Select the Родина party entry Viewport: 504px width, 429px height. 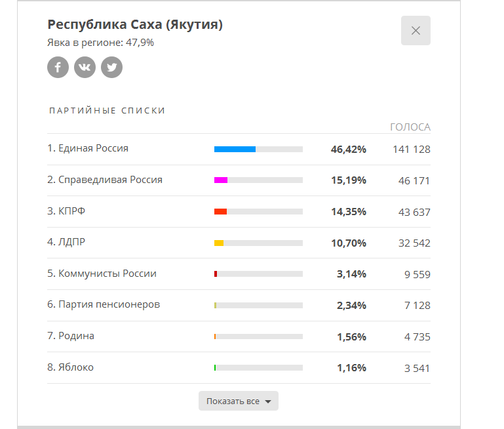[x=71, y=336]
